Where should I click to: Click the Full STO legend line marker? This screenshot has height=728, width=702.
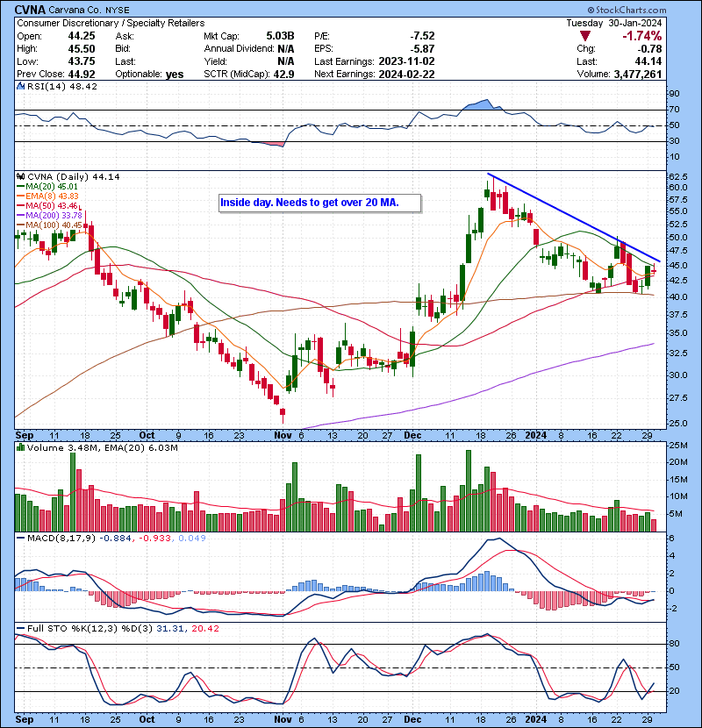(20, 628)
